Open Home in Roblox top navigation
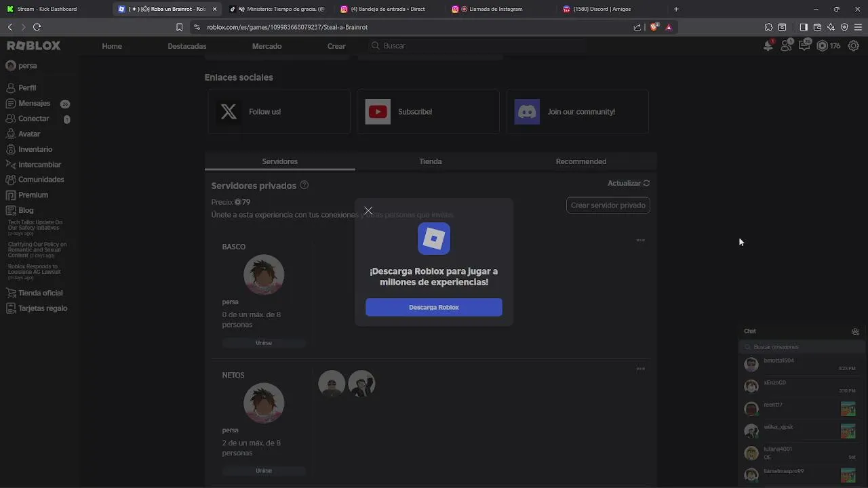This screenshot has width=868, height=488. [112, 46]
